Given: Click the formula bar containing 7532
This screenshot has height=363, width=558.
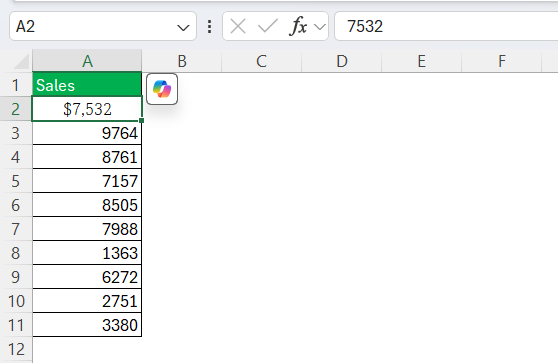Looking at the screenshot, I should point(446,26).
